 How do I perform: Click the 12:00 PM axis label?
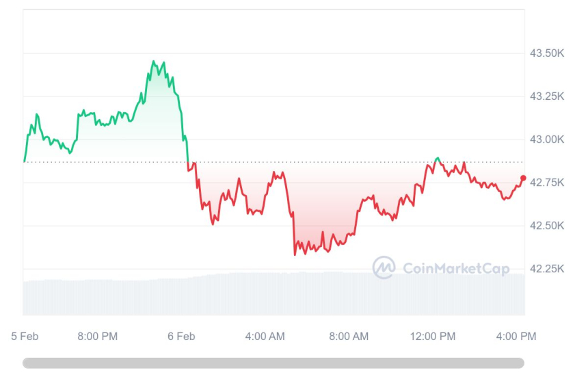433,336
